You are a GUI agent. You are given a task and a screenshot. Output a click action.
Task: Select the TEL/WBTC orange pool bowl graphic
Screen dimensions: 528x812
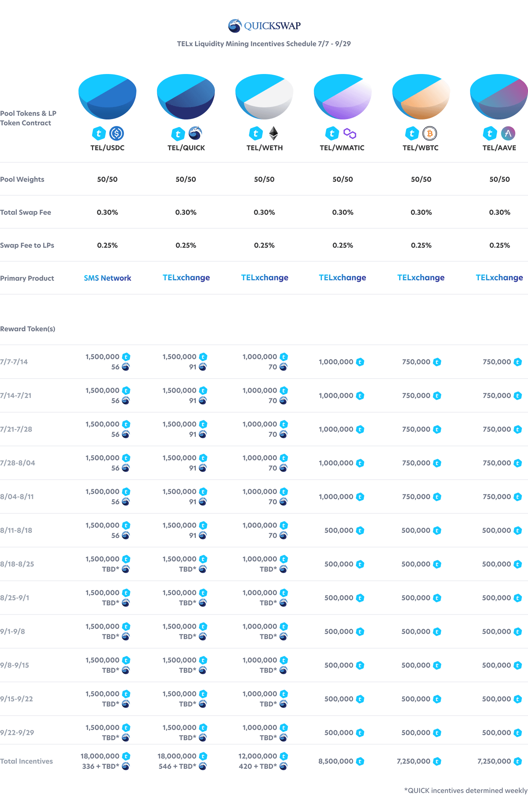coord(421,96)
